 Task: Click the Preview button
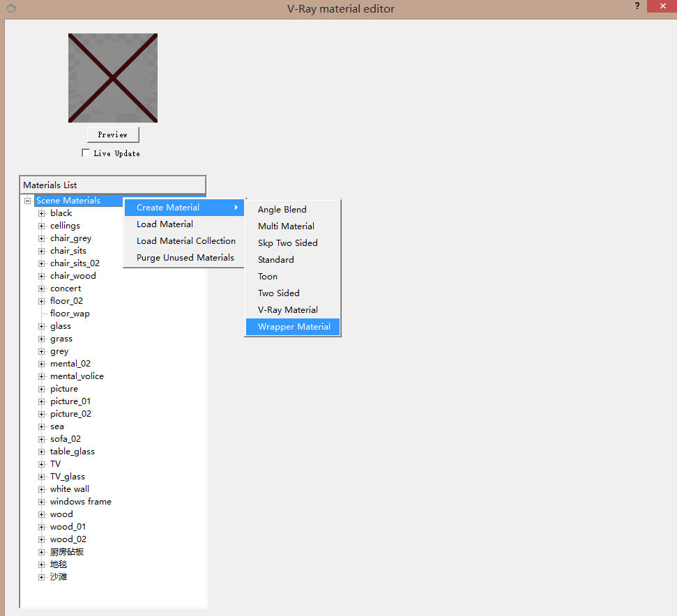[113, 134]
